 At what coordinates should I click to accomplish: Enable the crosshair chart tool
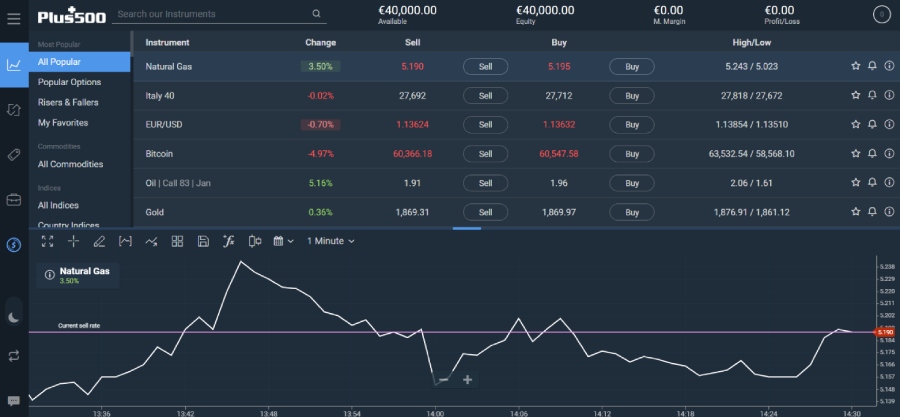coord(73,241)
